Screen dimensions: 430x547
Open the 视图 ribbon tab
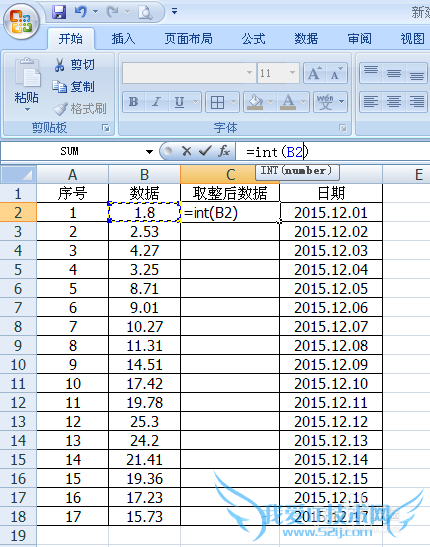[x=412, y=39]
